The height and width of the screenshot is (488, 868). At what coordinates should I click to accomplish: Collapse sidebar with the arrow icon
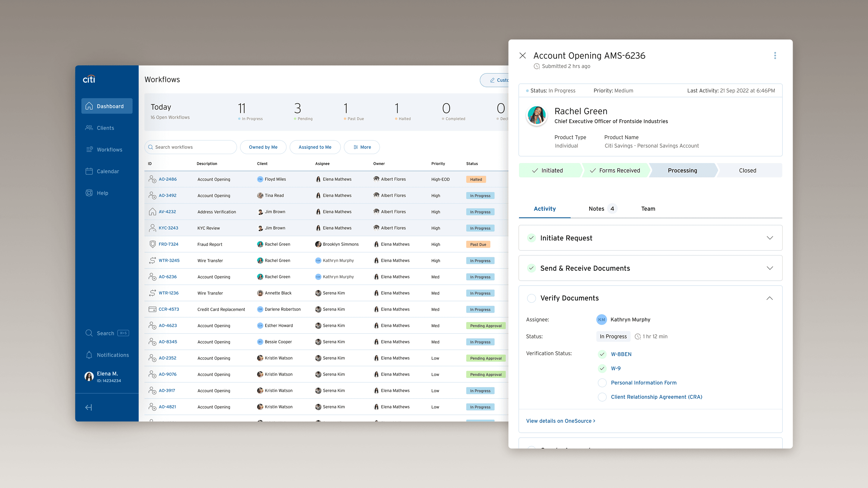(89, 408)
